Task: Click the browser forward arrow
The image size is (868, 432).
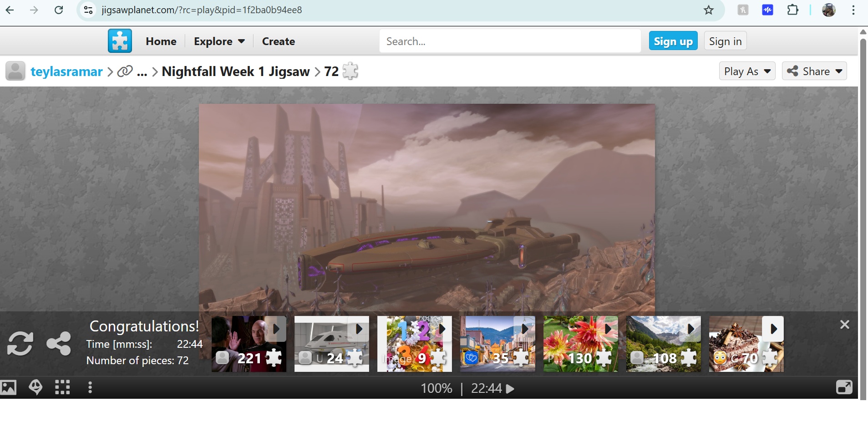Action: [34, 10]
